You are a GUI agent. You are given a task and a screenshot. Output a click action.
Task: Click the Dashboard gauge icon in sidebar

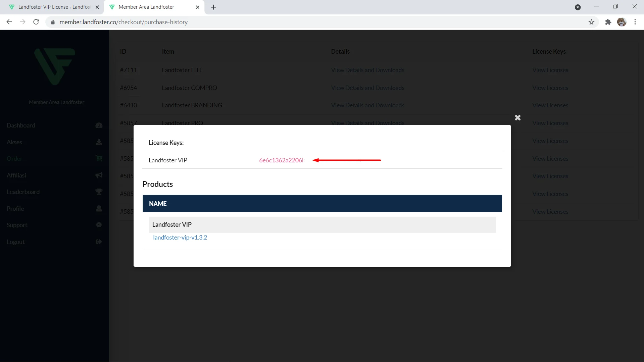(99, 125)
